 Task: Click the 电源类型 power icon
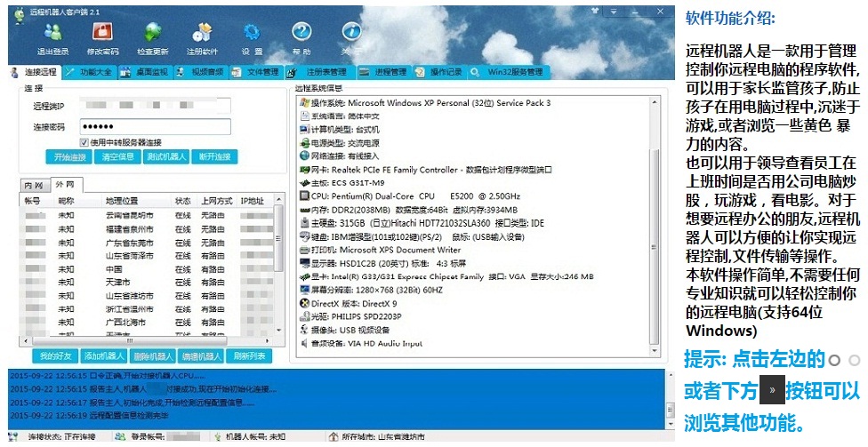pyautogui.click(x=304, y=143)
